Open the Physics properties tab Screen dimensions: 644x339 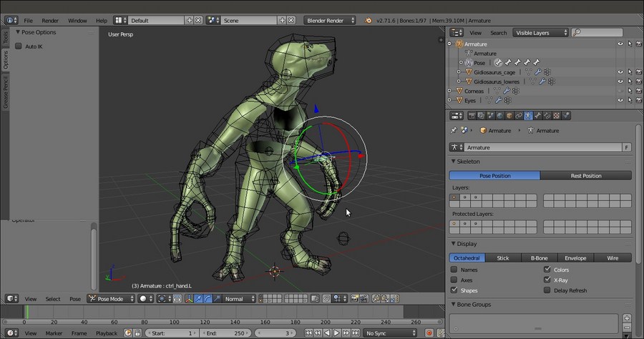566,116
